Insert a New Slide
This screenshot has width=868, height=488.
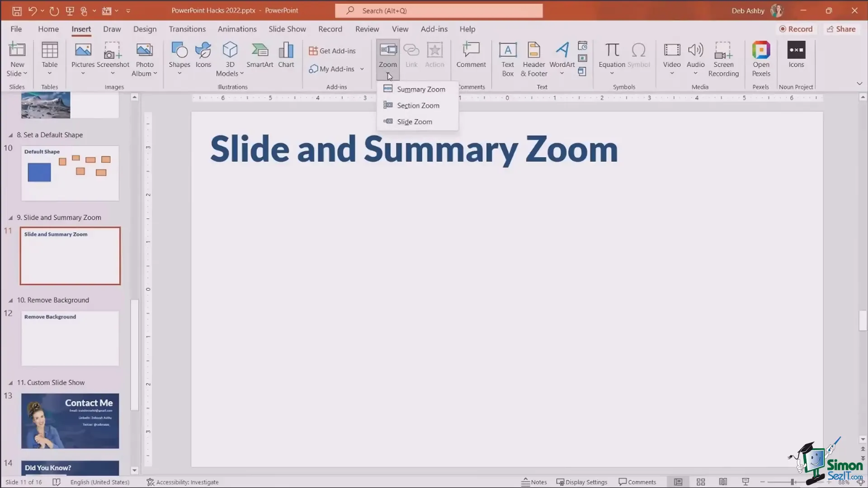(x=17, y=60)
